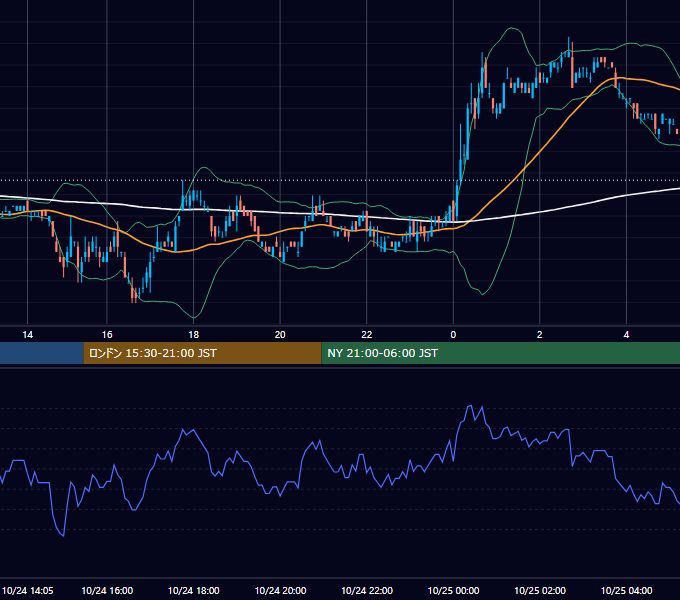Image resolution: width=680 pixels, height=600 pixels.
Task: Click the 10/24 18:00 time label
Action: point(193,590)
